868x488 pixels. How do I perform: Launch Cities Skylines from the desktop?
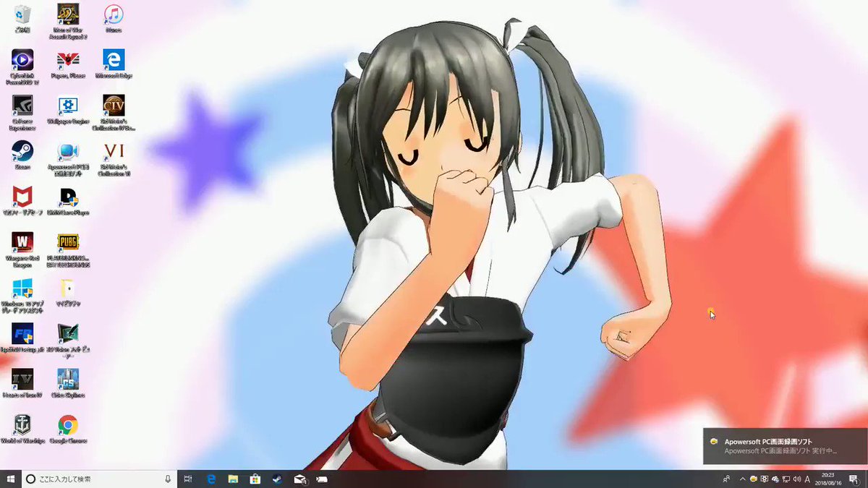(x=68, y=384)
